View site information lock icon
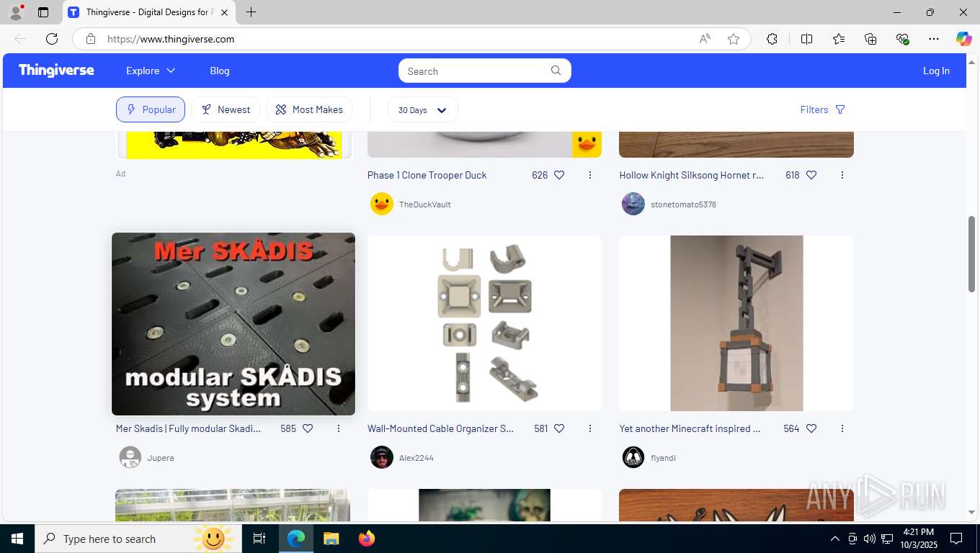This screenshot has width=980, height=553. (91, 39)
